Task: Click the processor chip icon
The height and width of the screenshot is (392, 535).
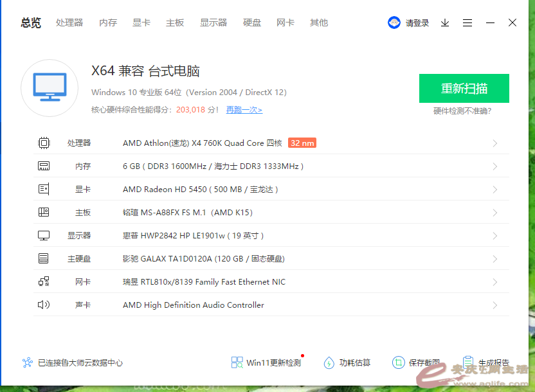Action: point(44,143)
